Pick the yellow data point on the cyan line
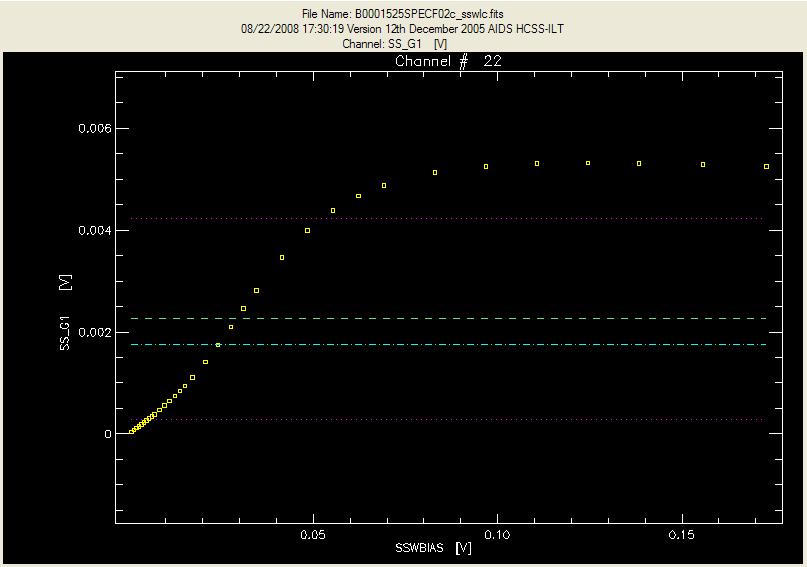Image resolution: width=807 pixels, height=567 pixels. [218, 345]
